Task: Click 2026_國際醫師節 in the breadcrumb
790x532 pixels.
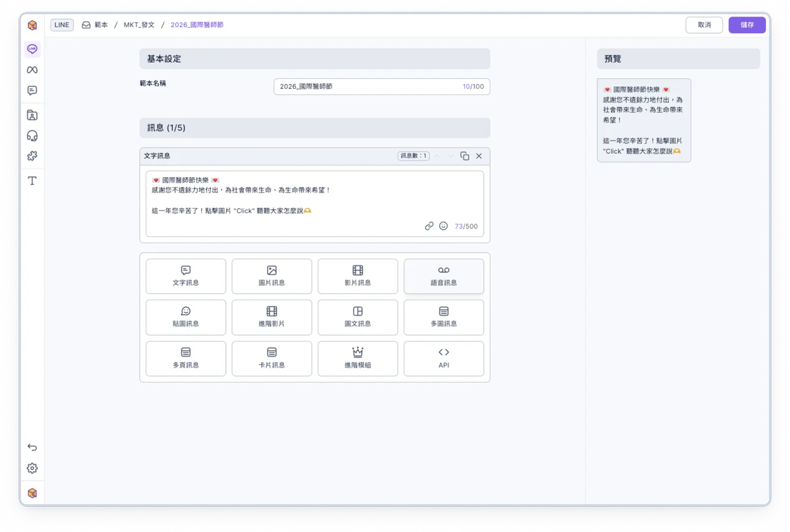Action: tap(197, 25)
